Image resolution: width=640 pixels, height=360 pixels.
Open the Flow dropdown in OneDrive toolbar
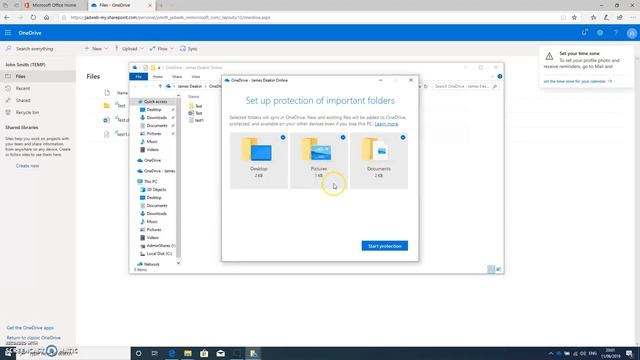[x=162, y=49]
